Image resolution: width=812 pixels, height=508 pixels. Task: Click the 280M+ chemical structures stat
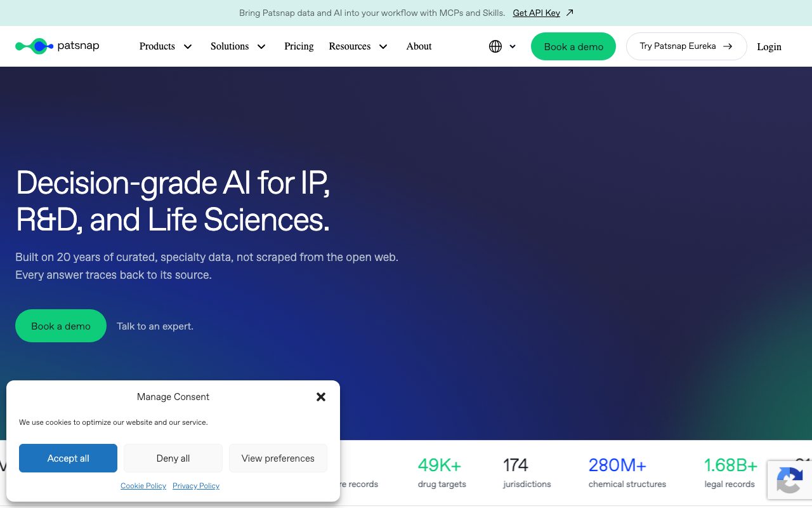coord(627,474)
